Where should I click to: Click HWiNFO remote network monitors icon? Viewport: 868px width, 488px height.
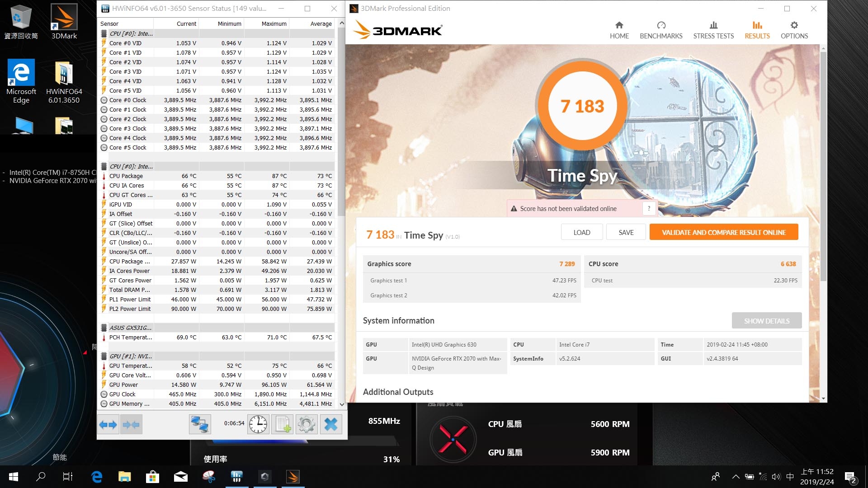tap(200, 424)
